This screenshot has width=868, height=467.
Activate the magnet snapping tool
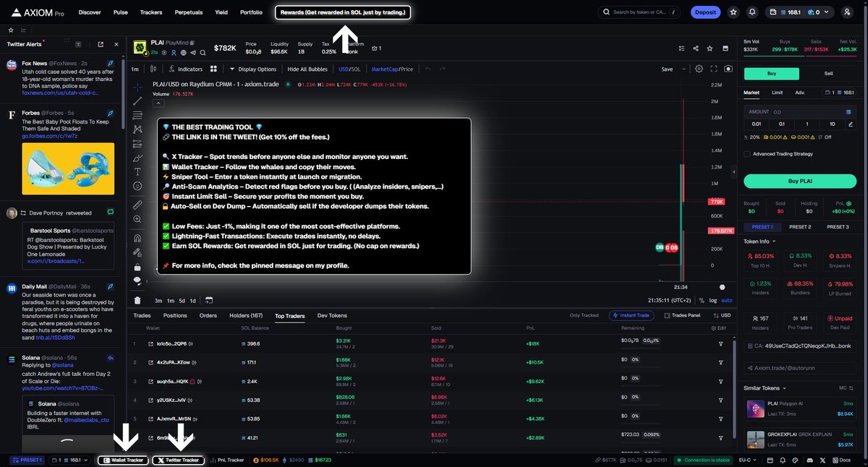pos(137,238)
